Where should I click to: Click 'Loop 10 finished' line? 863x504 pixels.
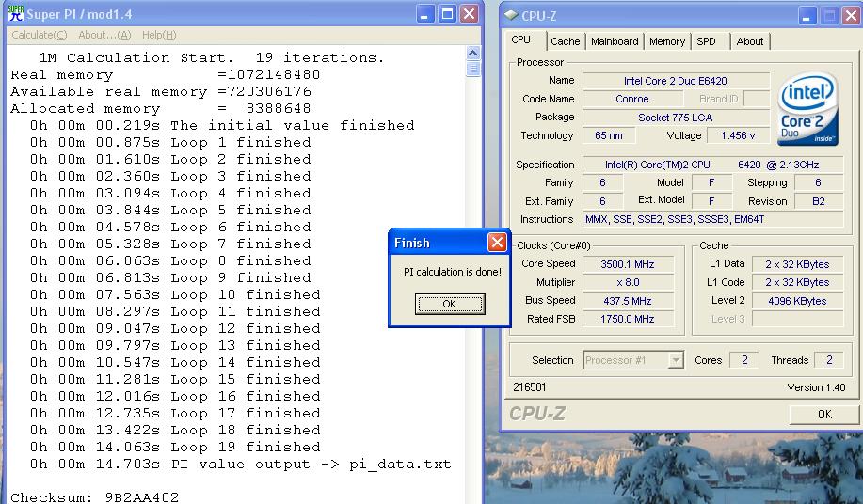pyautogui.click(x=175, y=294)
